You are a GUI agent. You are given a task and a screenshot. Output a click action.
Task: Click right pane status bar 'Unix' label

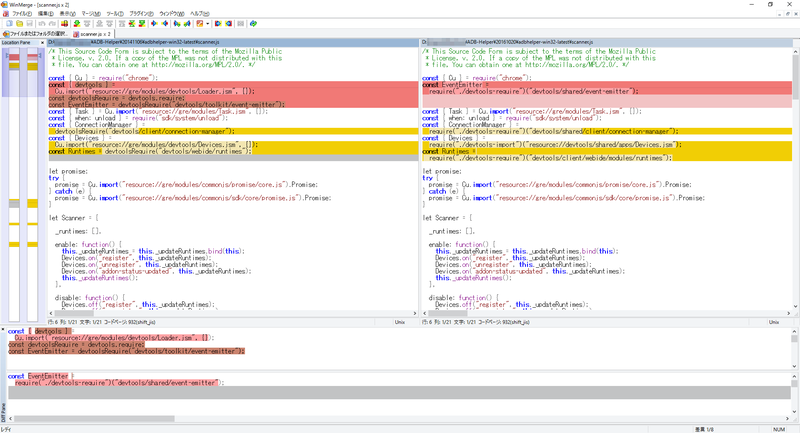[773, 322]
